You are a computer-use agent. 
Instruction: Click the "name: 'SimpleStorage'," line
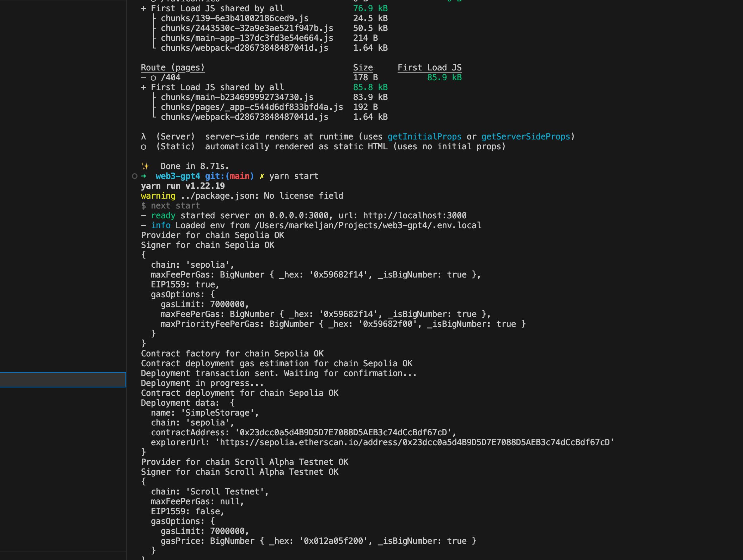tap(205, 413)
